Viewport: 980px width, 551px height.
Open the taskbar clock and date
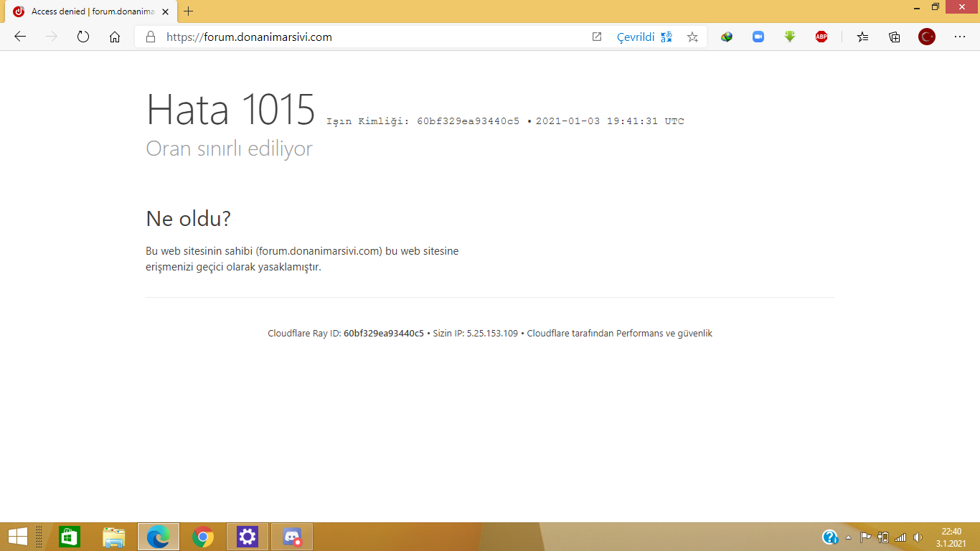click(951, 537)
